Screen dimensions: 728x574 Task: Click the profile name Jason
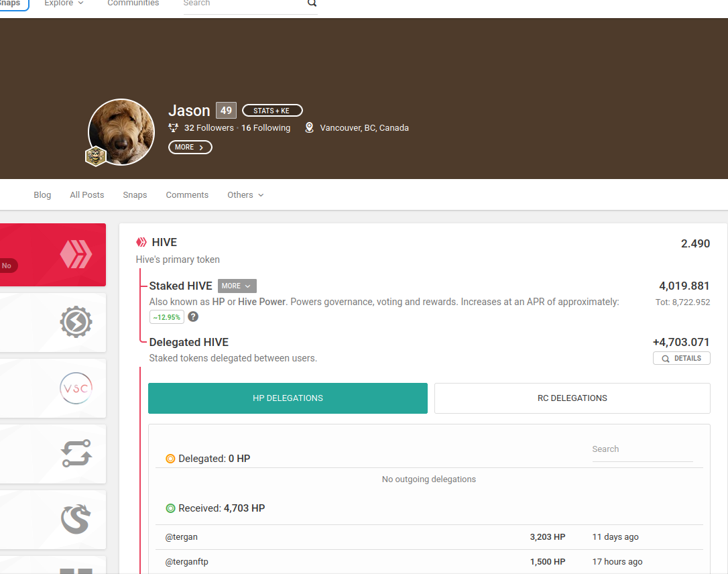click(x=189, y=111)
